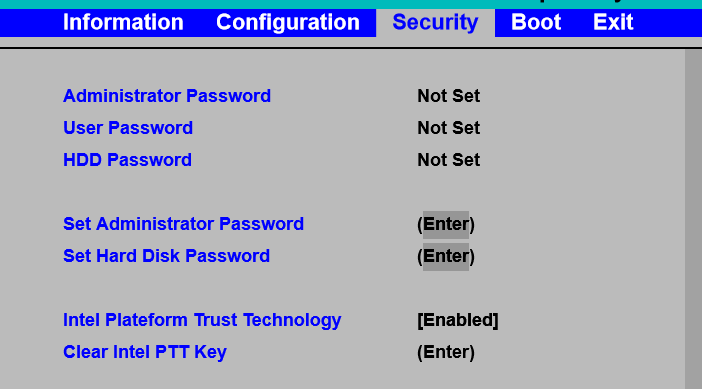The height and width of the screenshot is (389, 702).
Task: Toggle the [Enabled] value for Intel PTT
Action: tap(458, 320)
